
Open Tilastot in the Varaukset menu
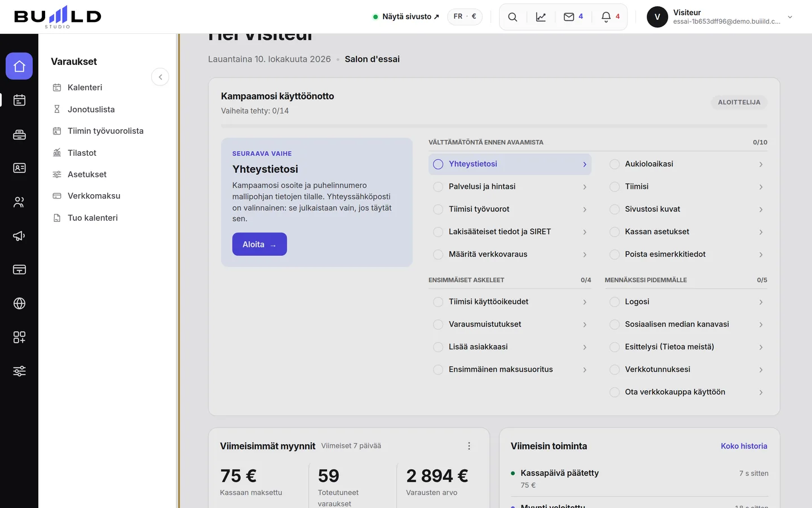pos(75,153)
